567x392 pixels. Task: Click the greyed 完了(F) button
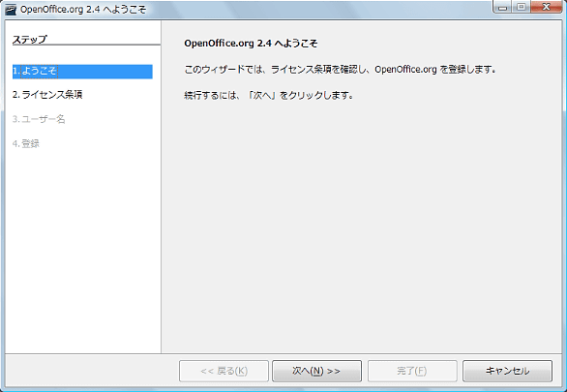pyautogui.click(x=412, y=371)
